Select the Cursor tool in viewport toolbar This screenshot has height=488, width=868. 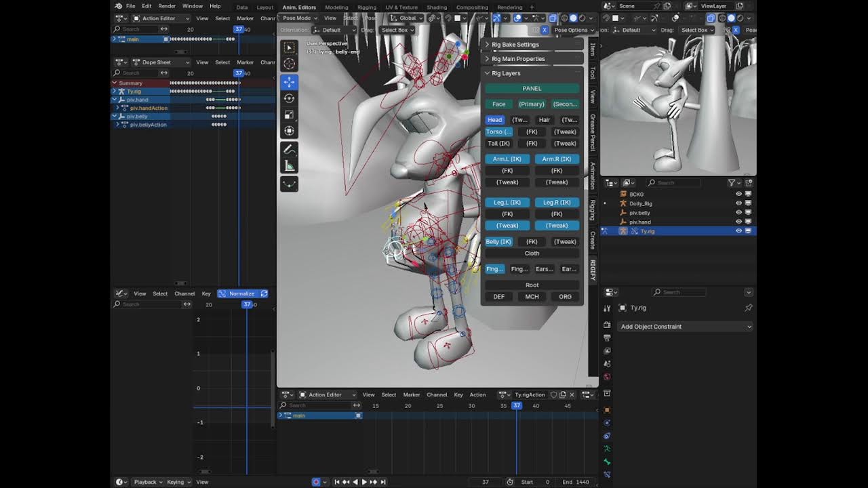click(x=290, y=64)
